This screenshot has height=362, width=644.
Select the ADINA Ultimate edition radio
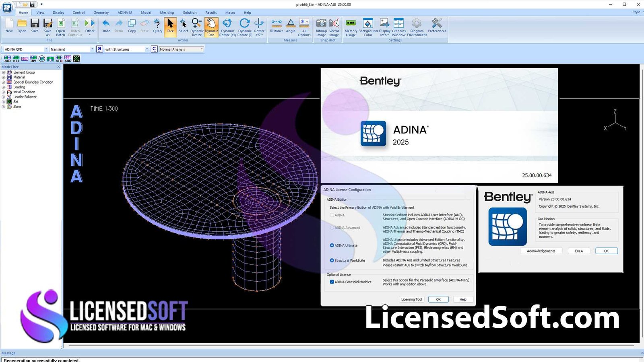pos(332,245)
